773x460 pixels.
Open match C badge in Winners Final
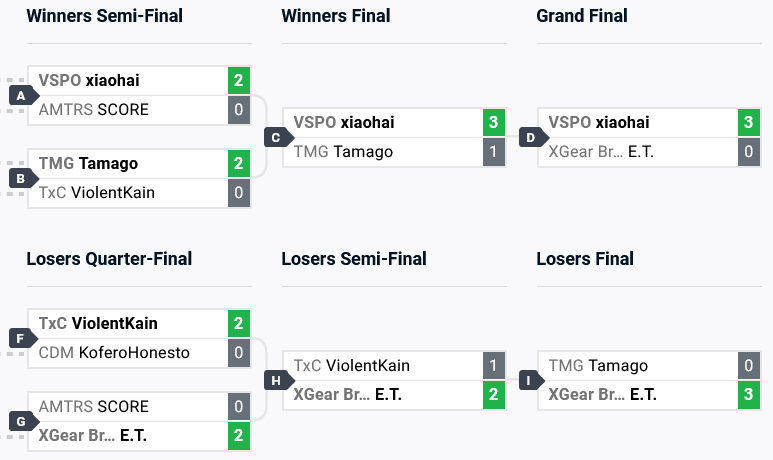(276, 137)
